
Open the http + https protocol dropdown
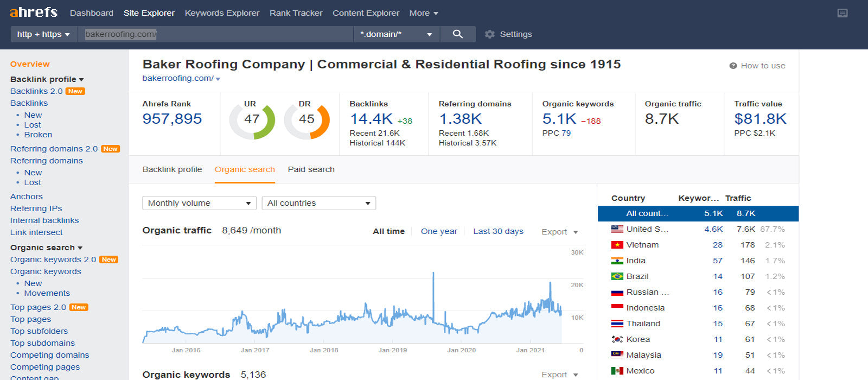44,34
